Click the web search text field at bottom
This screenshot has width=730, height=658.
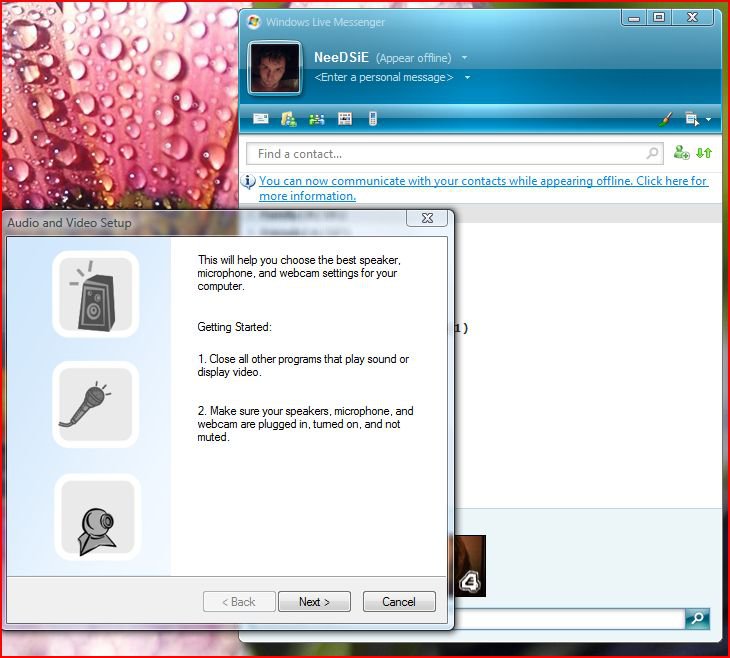coord(569,619)
